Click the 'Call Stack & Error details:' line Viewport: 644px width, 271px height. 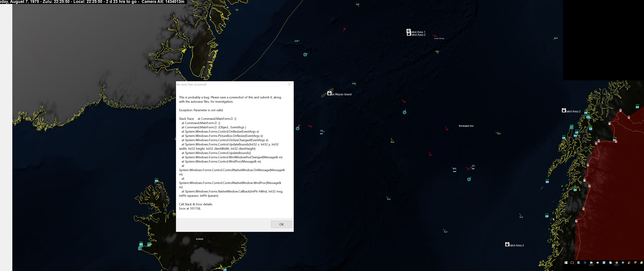196,204
